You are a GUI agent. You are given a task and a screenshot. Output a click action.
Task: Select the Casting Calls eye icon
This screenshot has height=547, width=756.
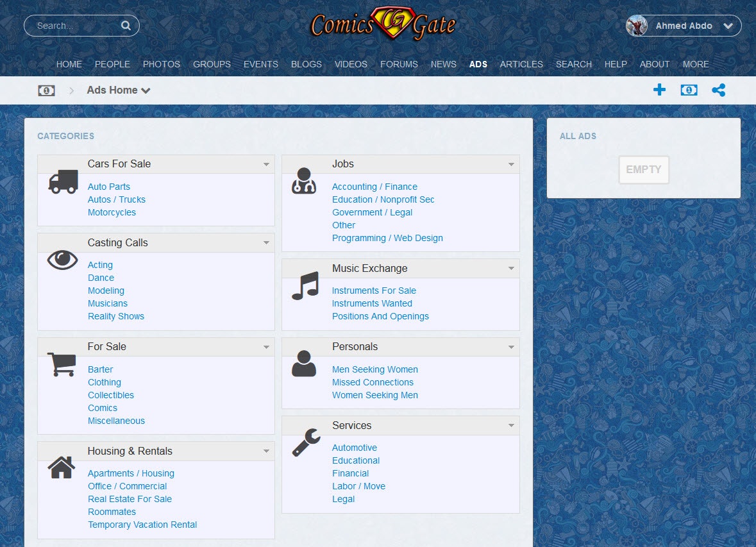point(61,260)
